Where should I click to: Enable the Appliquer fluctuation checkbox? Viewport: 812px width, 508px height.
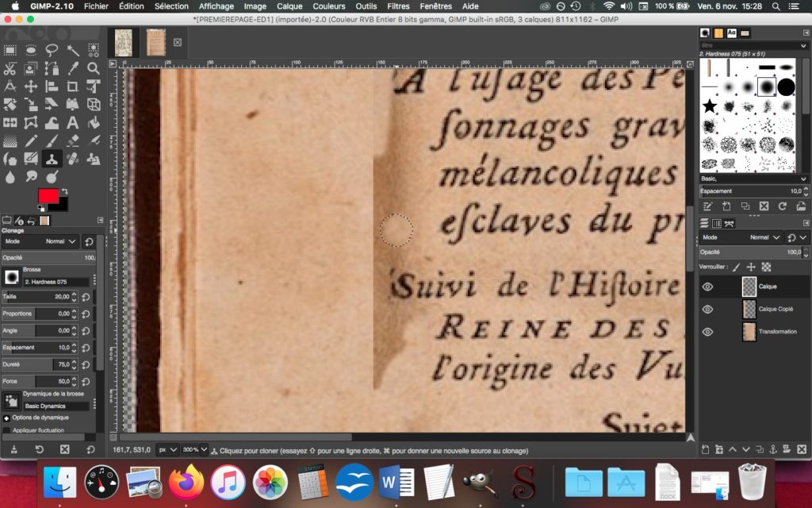pyautogui.click(x=6, y=430)
